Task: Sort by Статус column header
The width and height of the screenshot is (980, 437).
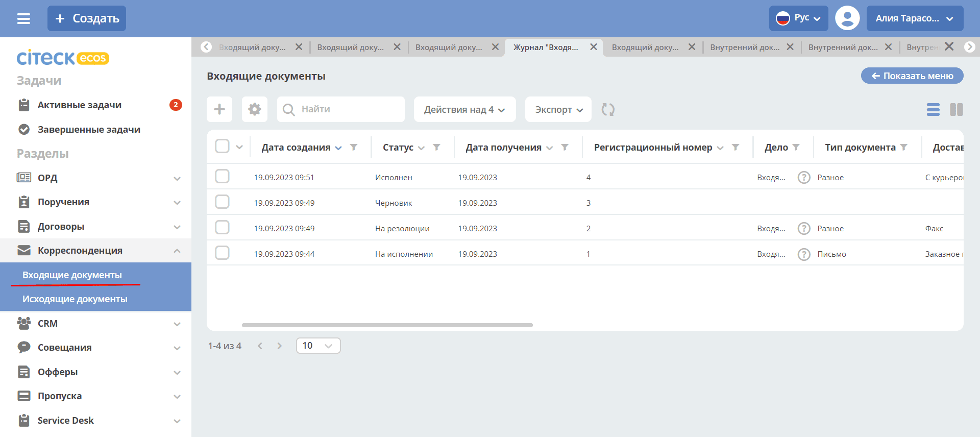Action: 398,147
